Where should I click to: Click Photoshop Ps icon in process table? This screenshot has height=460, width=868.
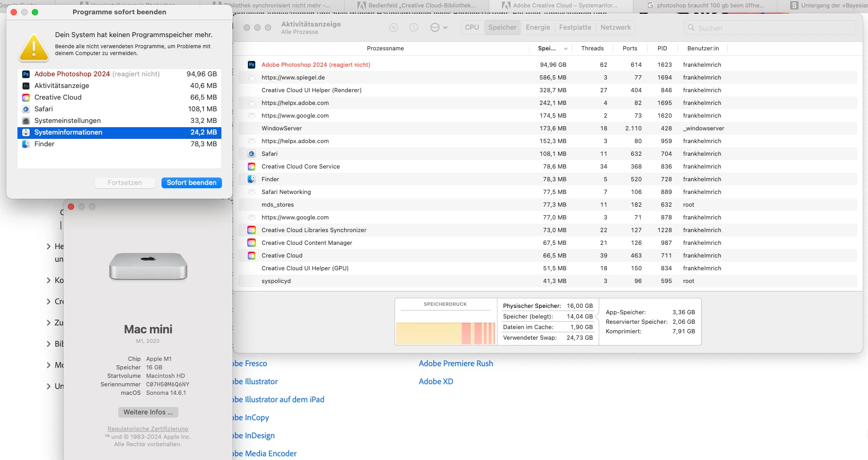pyautogui.click(x=252, y=65)
